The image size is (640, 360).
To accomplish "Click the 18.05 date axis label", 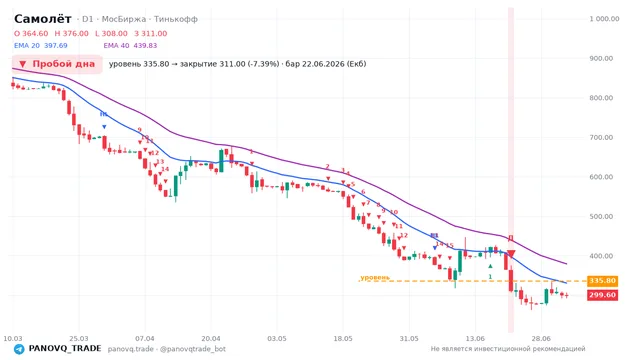I will coord(343,339).
